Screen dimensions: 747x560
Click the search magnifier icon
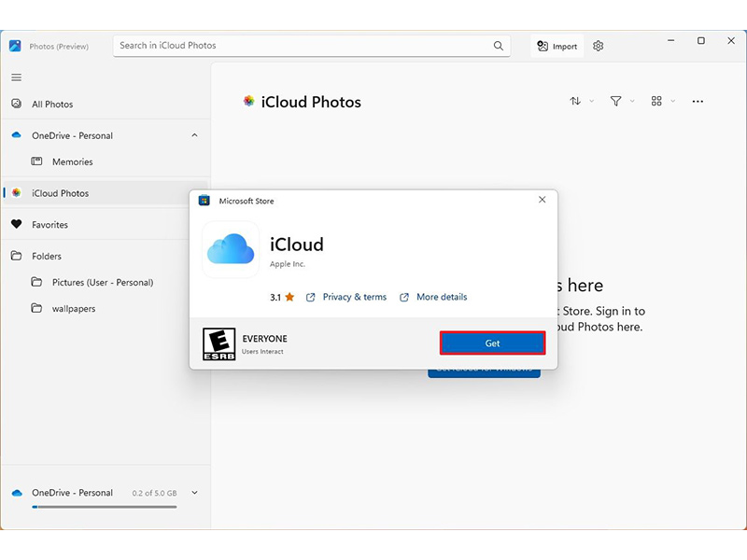click(x=499, y=46)
